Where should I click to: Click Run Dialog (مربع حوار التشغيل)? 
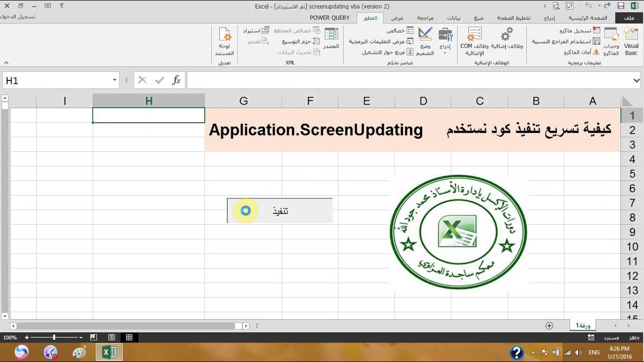pos(388,52)
